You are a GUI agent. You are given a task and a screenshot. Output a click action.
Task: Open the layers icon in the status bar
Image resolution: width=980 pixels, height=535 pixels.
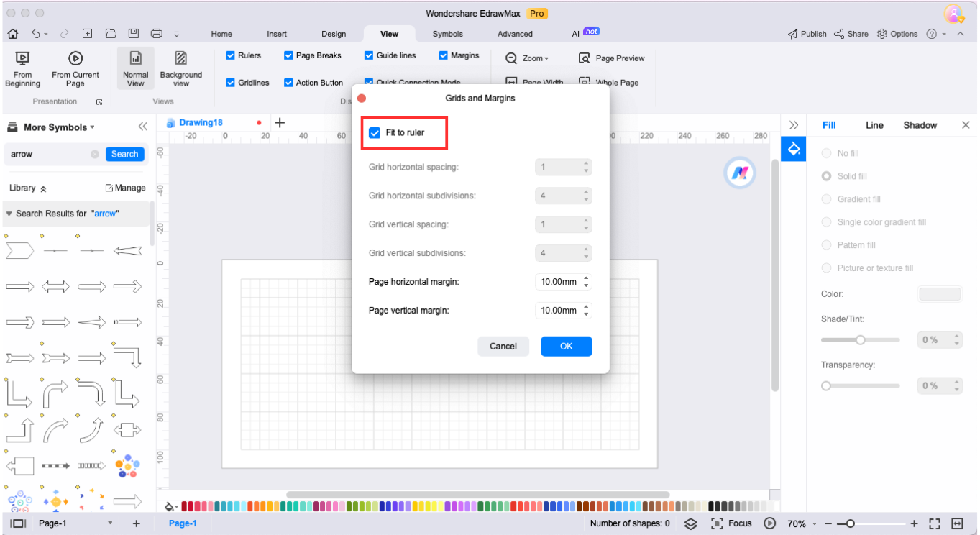[x=690, y=523]
